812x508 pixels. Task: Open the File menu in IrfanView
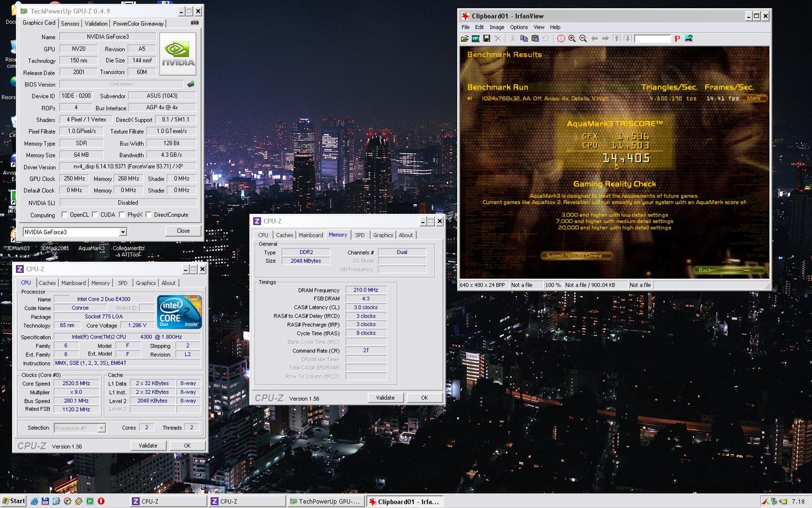point(465,27)
